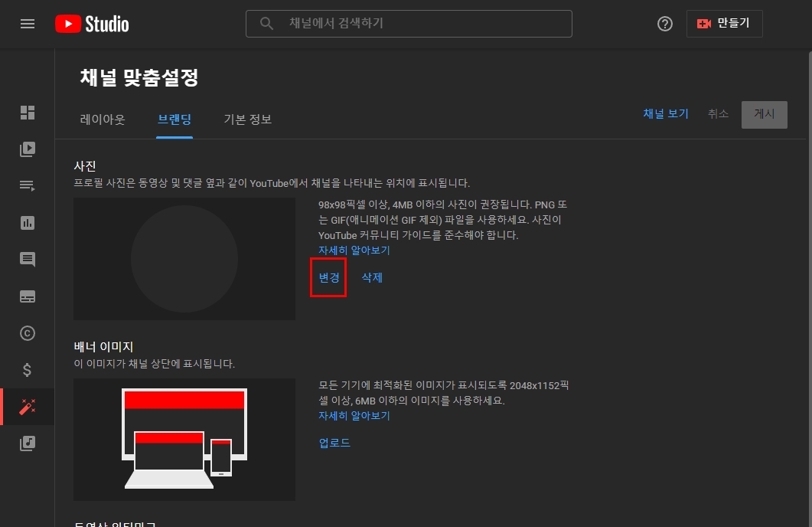The height and width of the screenshot is (527, 812).
Task: Open the help question mark icon
Action: [x=664, y=24]
